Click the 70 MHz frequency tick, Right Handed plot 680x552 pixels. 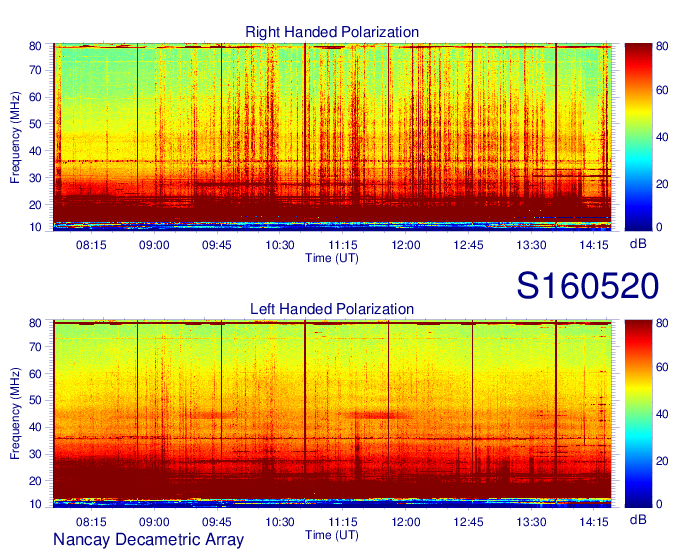[x=35, y=70]
